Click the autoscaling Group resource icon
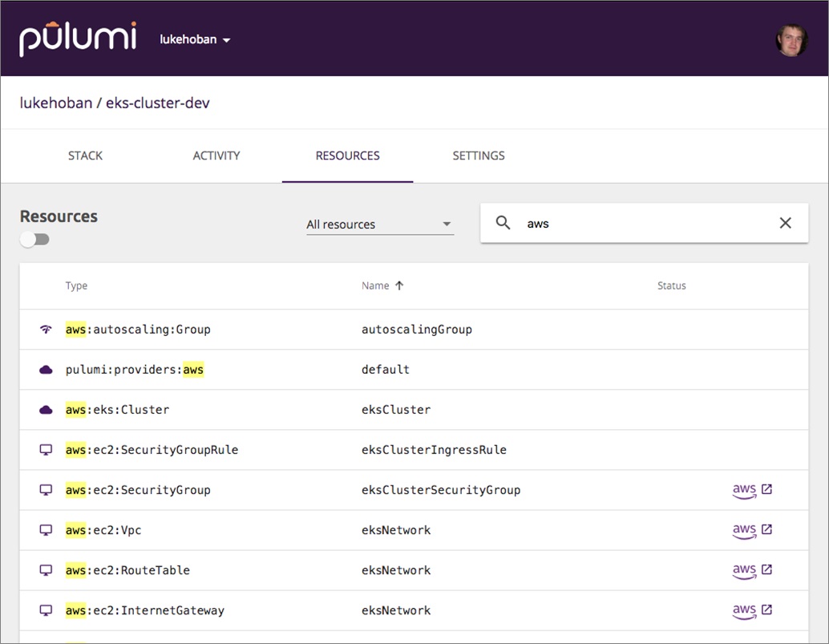 46,330
